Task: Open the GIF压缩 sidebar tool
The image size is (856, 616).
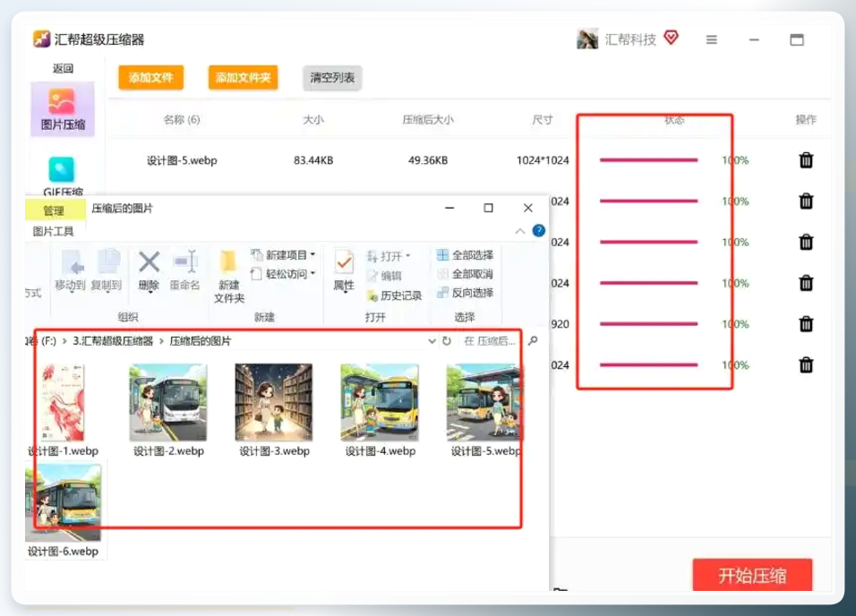Action: click(x=63, y=175)
